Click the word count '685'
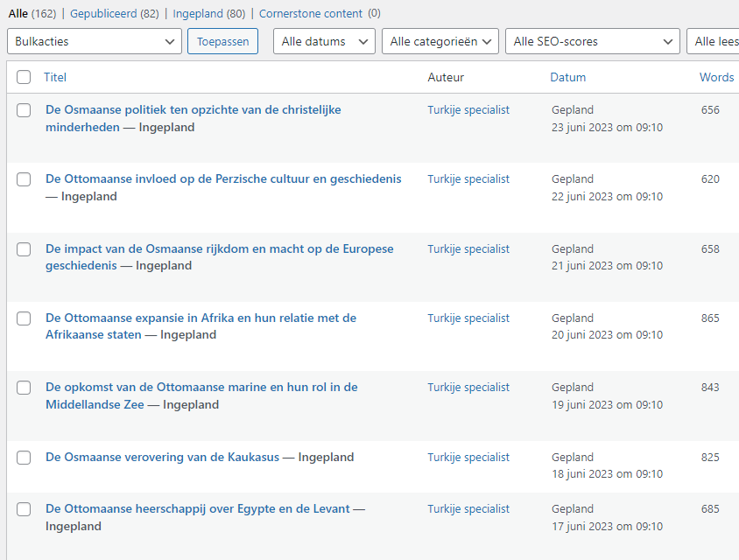Image resolution: width=739 pixels, height=560 pixels. [x=710, y=508]
